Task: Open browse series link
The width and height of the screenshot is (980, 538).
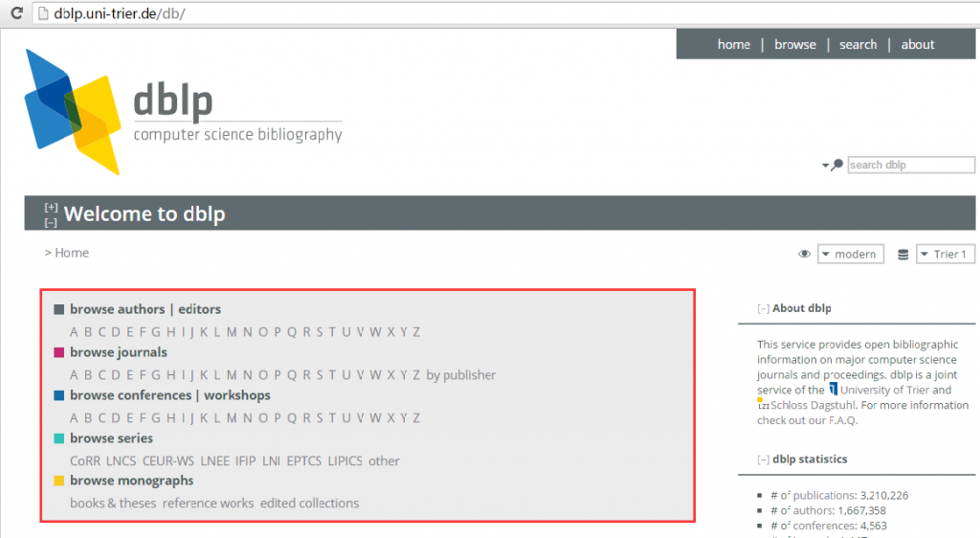Action: coord(111,438)
